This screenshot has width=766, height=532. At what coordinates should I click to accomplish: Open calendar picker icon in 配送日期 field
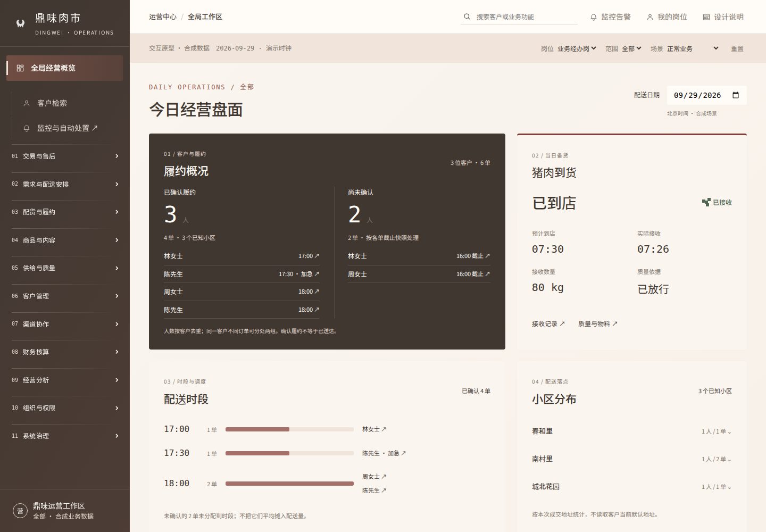pyautogui.click(x=736, y=95)
